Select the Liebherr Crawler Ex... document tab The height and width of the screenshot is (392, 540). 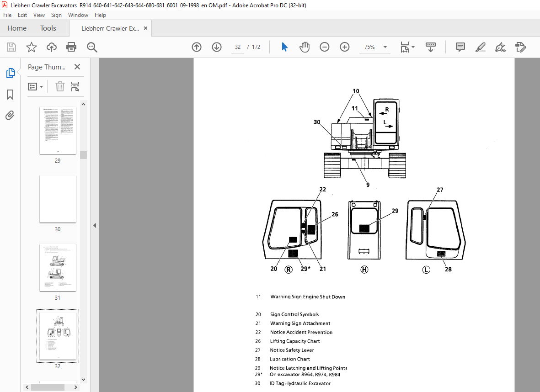[110, 29]
